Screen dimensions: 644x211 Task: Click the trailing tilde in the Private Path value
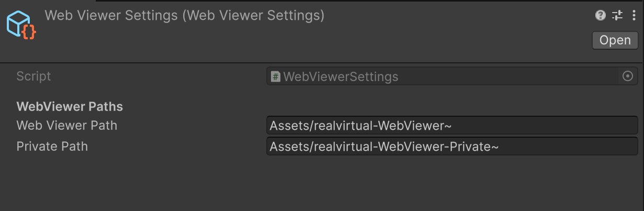click(494, 147)
